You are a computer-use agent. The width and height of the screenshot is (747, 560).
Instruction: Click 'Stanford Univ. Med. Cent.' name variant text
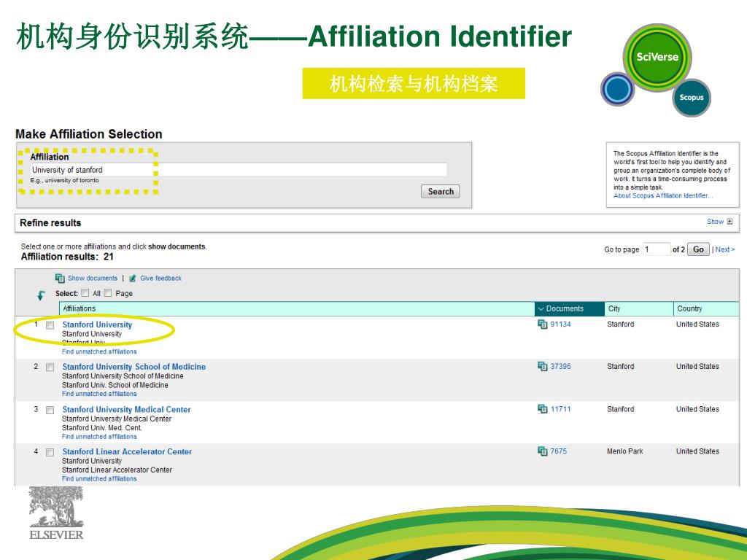coord(102,427)
